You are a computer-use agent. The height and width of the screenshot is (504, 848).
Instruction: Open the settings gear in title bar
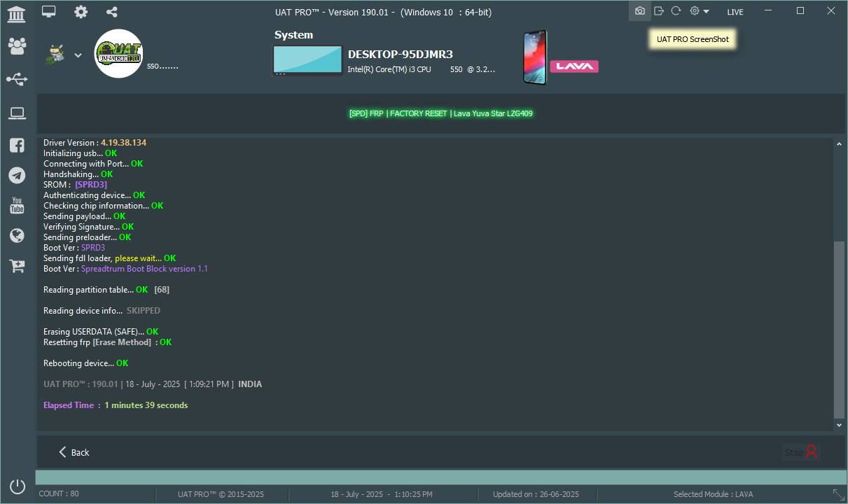click(81, 11)
